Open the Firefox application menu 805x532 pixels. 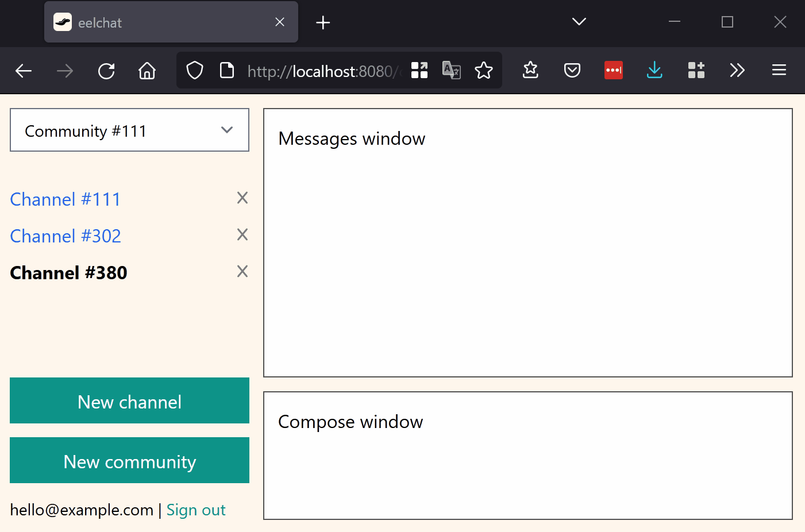779,70
